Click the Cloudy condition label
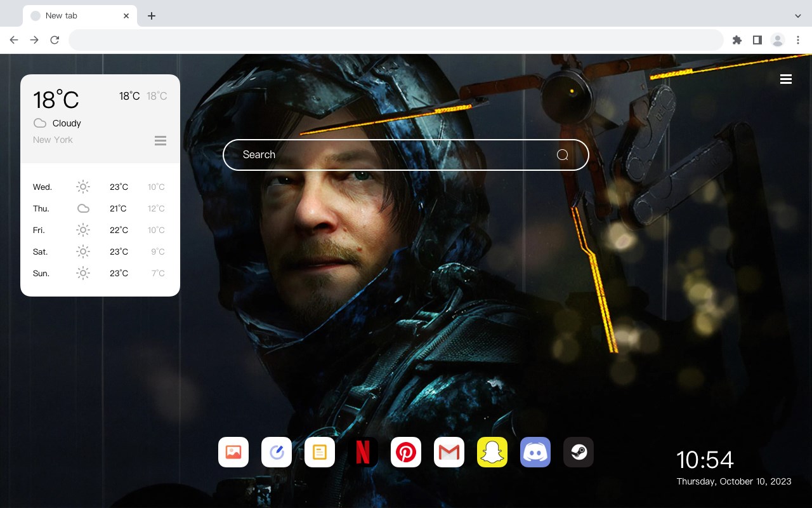This screenshot has height=508, width=812. click(x=67, y=123)
